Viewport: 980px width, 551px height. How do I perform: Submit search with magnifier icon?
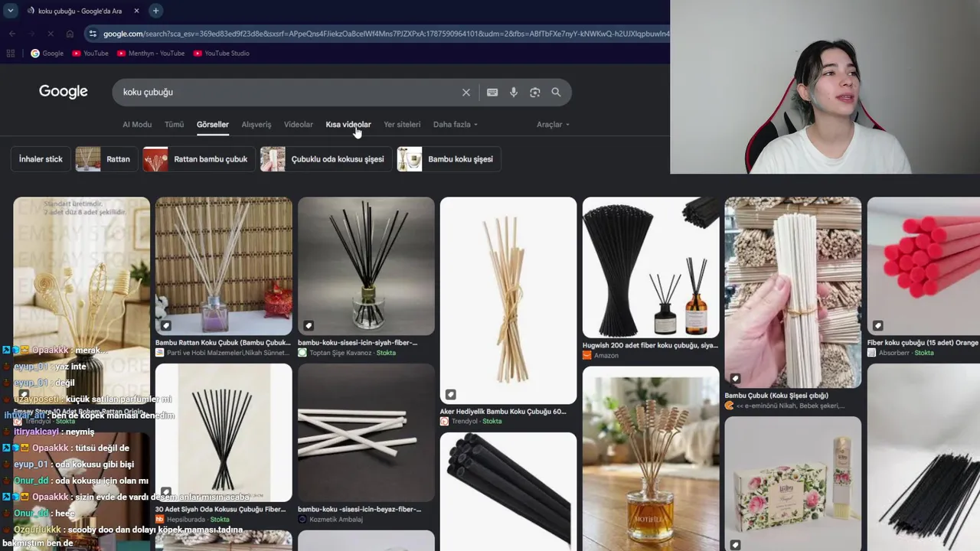pyautogui.click(x=556, y=93)
